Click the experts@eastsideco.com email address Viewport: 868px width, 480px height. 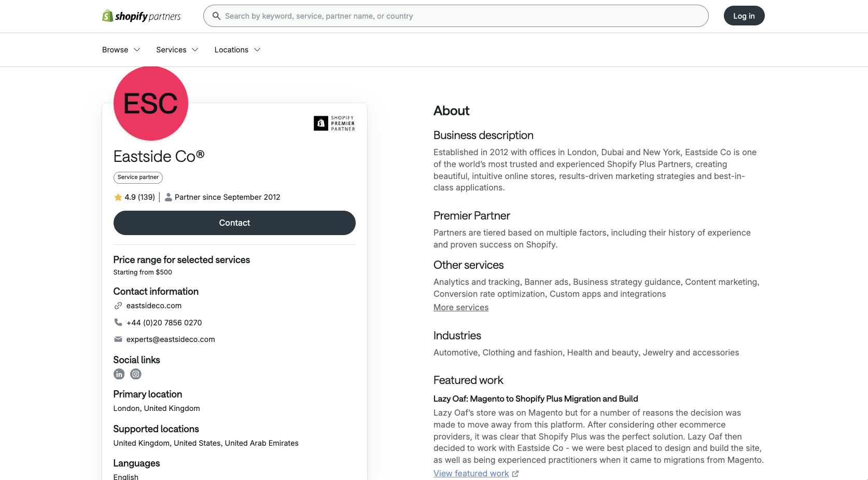tap(171, 339)
